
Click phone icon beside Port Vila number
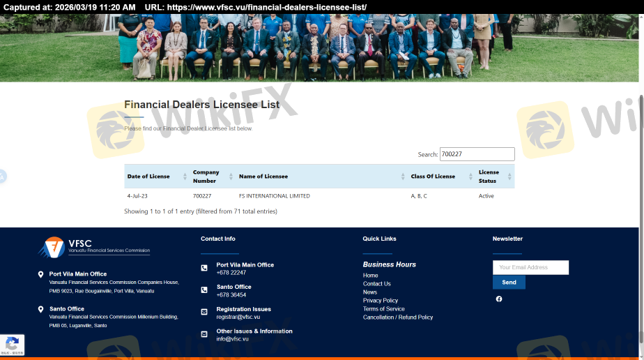click(204, 268)
